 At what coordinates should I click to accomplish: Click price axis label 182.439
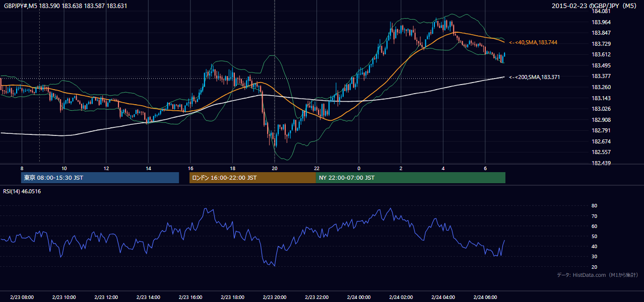coord(601,163)
